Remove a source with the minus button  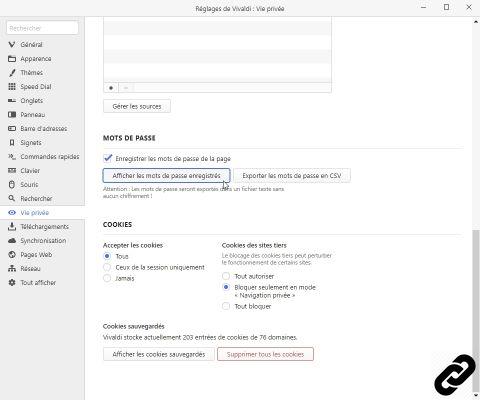[126, 88]
